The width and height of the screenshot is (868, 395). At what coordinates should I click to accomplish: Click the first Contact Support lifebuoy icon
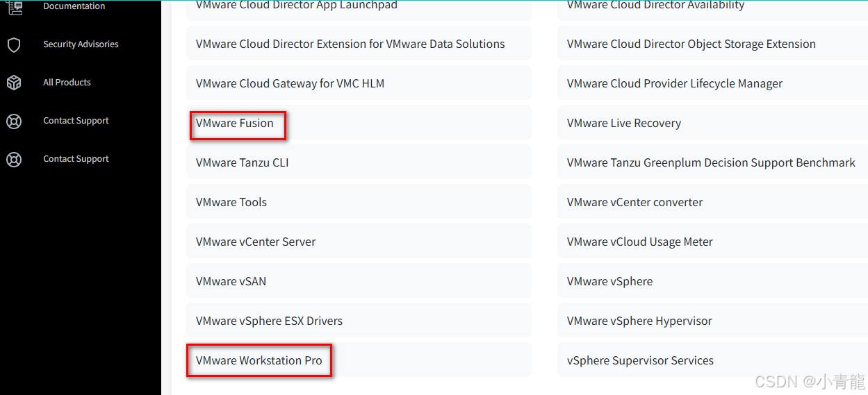click(14, 121)
